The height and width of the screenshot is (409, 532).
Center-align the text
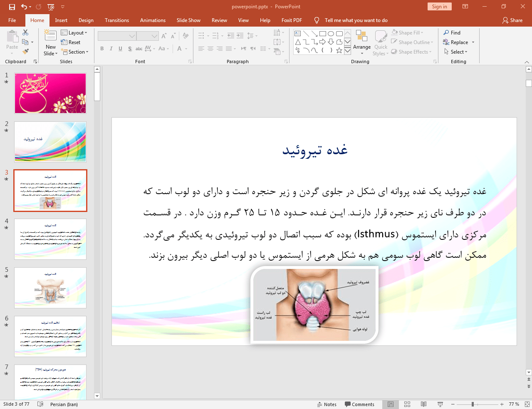(x=210, y=49)
